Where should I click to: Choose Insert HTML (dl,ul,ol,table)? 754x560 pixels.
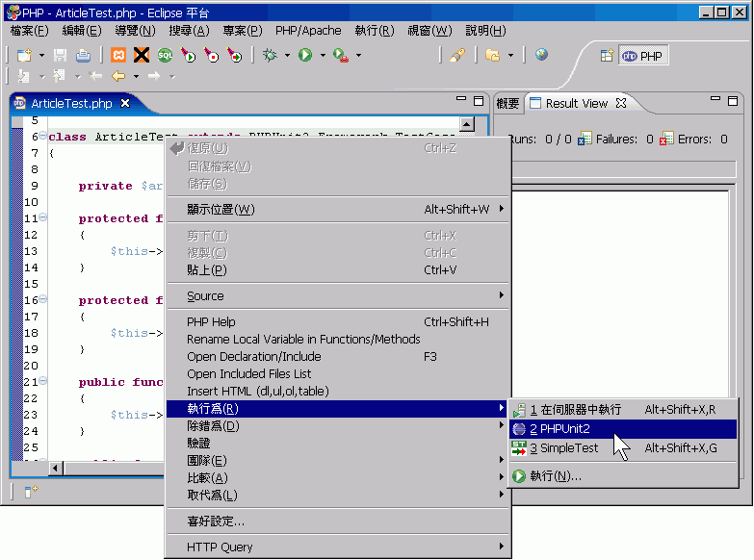[x=338, y=392]
